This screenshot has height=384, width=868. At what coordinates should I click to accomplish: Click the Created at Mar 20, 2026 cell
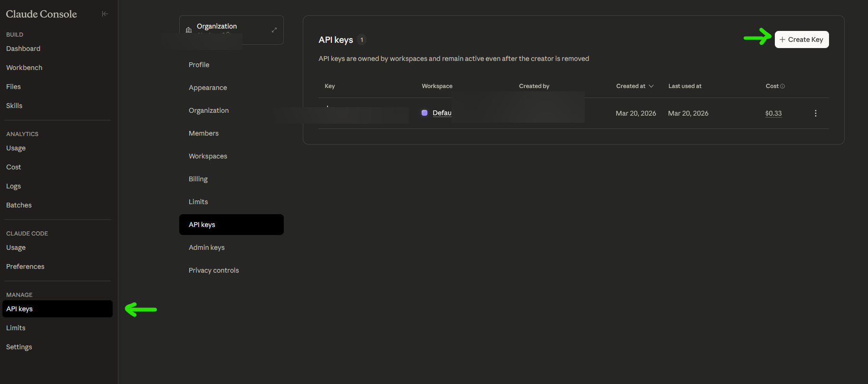click(636, 113)
